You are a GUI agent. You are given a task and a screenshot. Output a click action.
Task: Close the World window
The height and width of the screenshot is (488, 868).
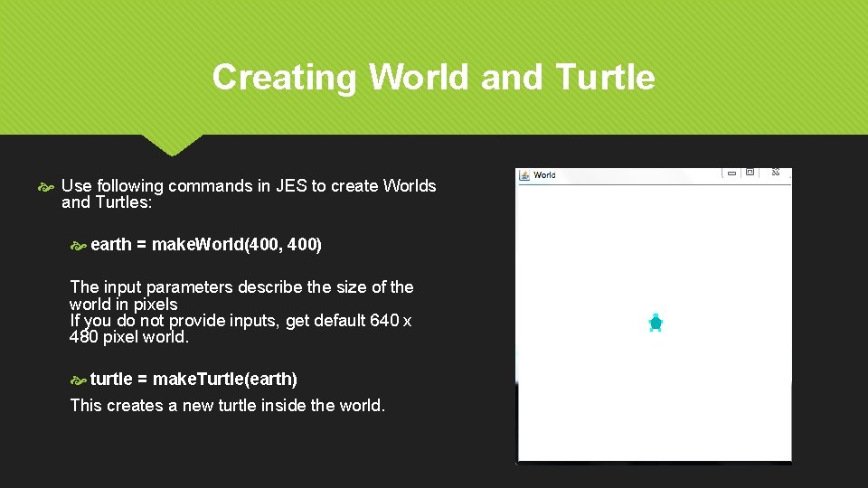point(776,173)
